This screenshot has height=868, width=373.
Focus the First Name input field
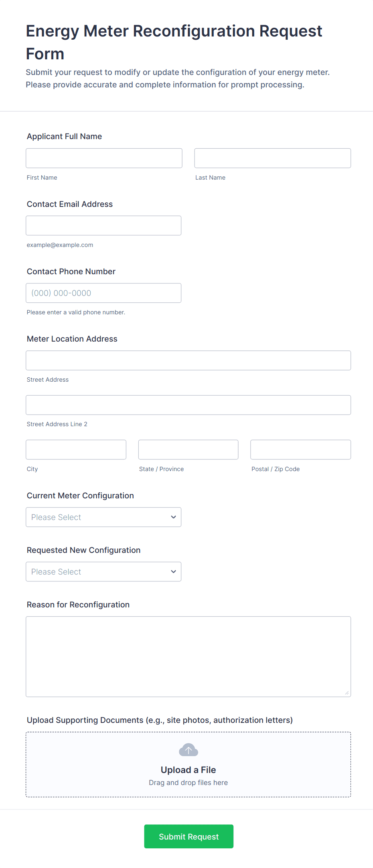pos(104,158)
